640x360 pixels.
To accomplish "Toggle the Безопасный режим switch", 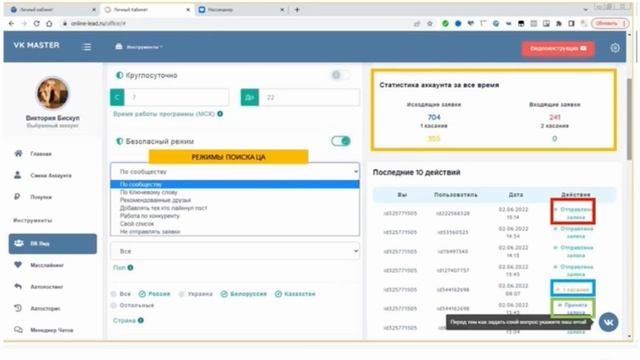I will tap(340, 141).
